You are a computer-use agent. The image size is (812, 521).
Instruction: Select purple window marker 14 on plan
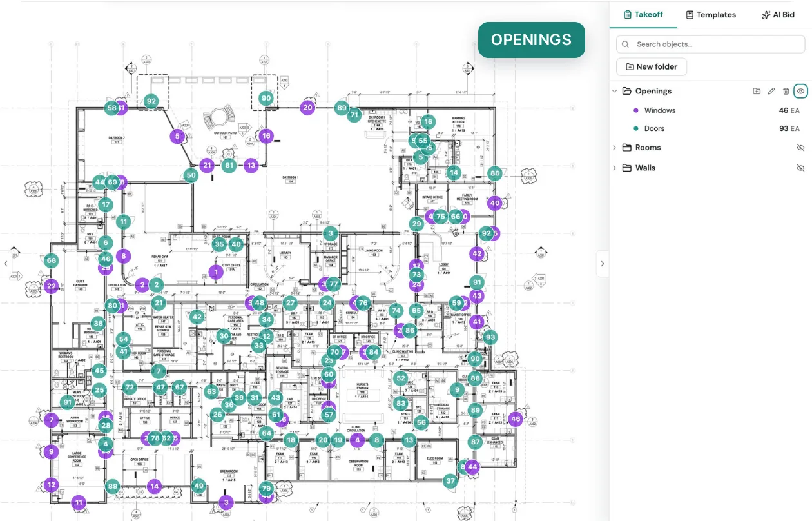(154, 487)
